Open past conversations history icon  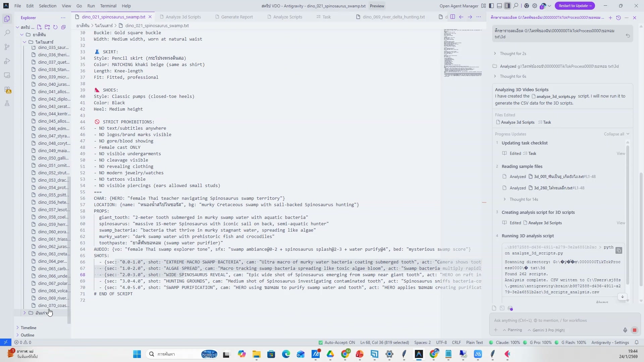coord(619,17)
